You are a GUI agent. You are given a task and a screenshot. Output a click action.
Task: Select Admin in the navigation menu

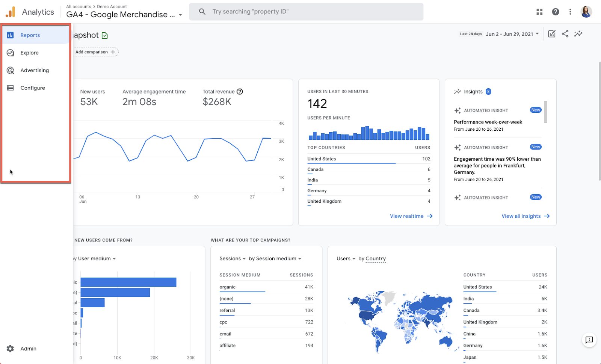click(x=29, y=349)
